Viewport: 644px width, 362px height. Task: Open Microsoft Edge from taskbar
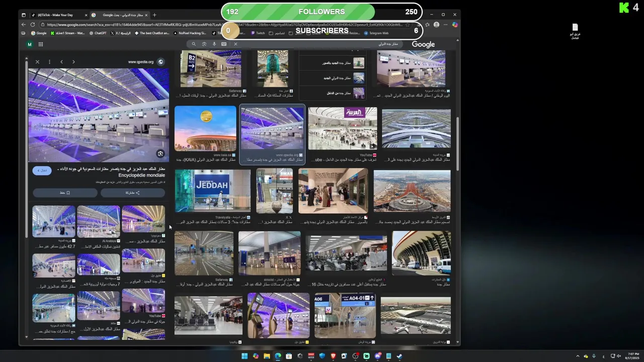(x=278, y=356)
